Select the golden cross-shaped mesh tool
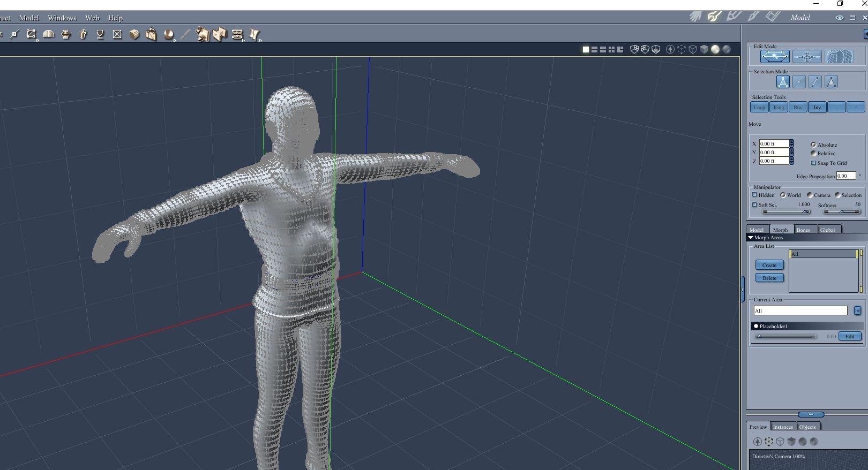The image size is (868, 470). coord(220,35)
